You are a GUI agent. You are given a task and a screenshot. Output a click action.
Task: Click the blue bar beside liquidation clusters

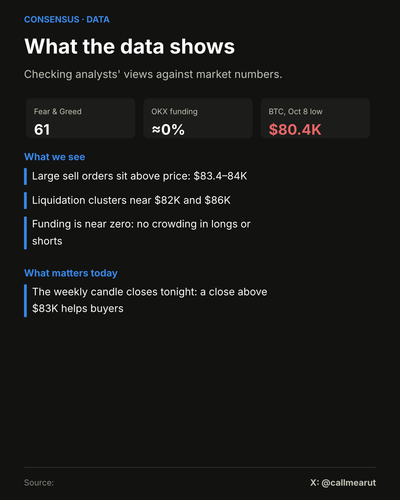click(25, 200)
